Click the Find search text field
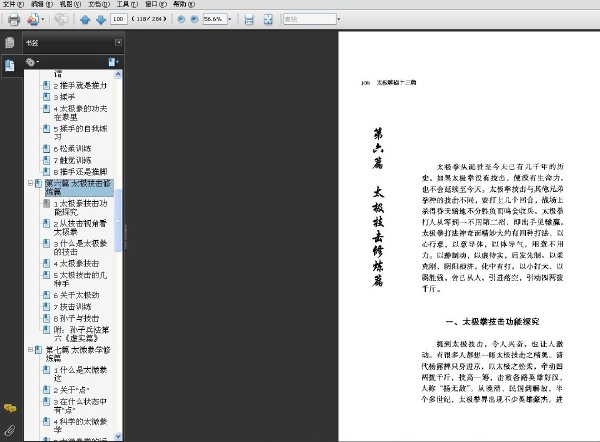The width and height of the screenshot is (600, 442). (x=310, y=19)
